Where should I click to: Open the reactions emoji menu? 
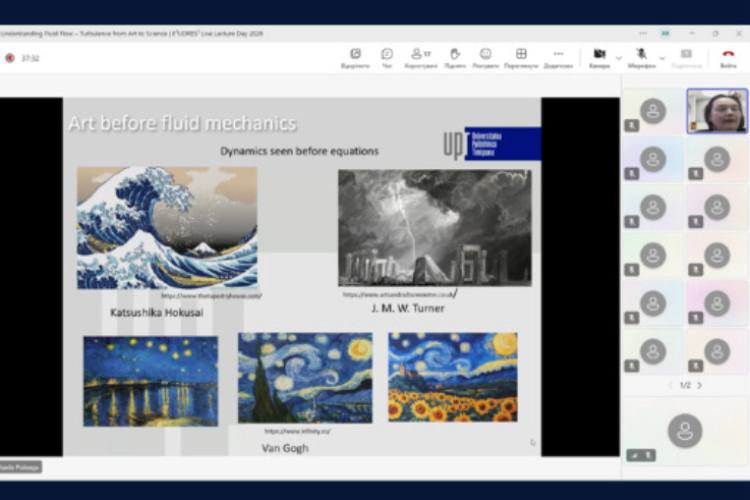(486, 56)
